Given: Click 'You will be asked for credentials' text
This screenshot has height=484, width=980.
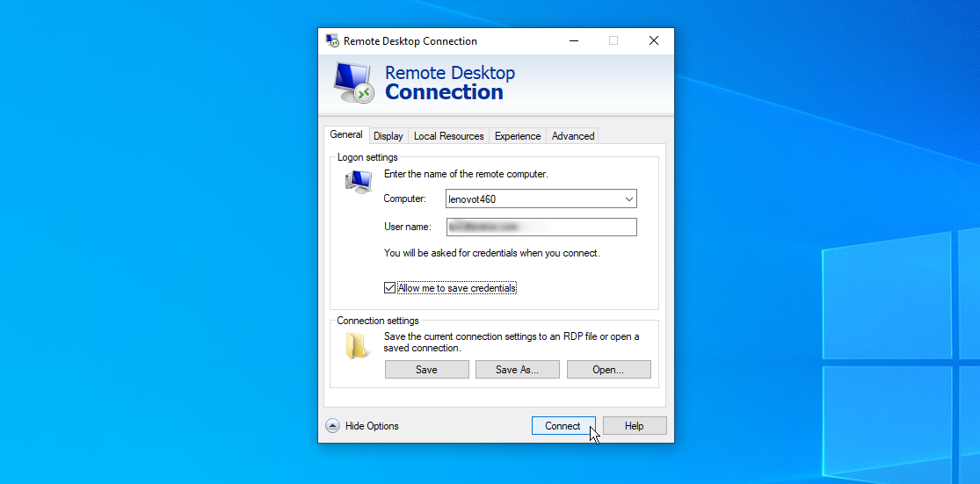Looking at the screenshot, I should pos(492,254).
